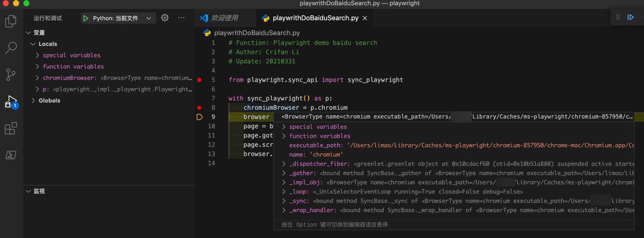Expand the p variable in Locals
Screen dimensions: 644x238
[38, 89]
